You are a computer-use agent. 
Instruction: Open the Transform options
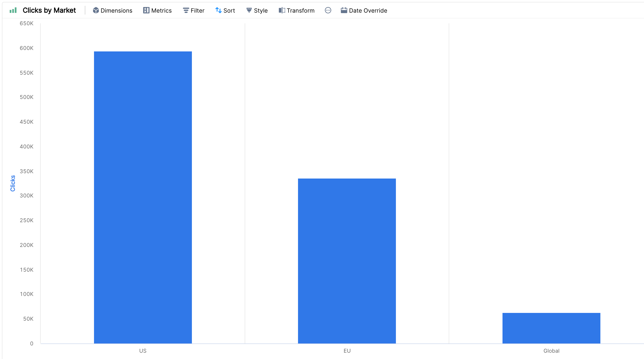pyautogui.click(x=297, y=10)
